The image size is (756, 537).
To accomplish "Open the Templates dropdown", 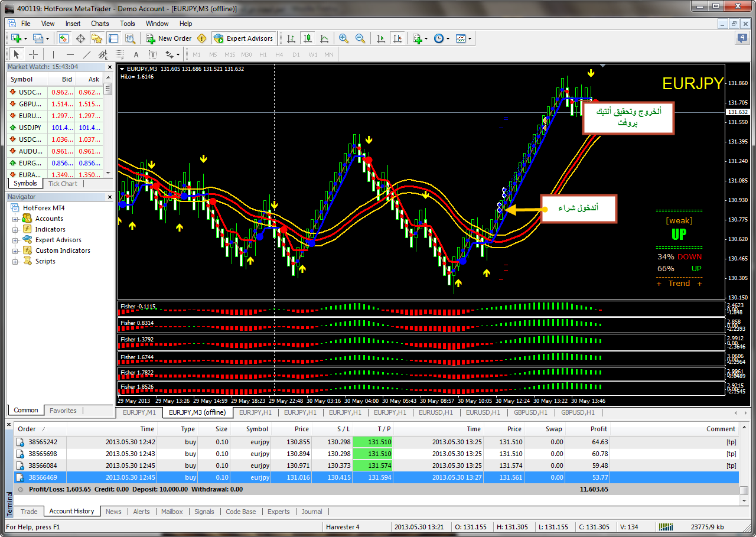I will click(464, 38).
